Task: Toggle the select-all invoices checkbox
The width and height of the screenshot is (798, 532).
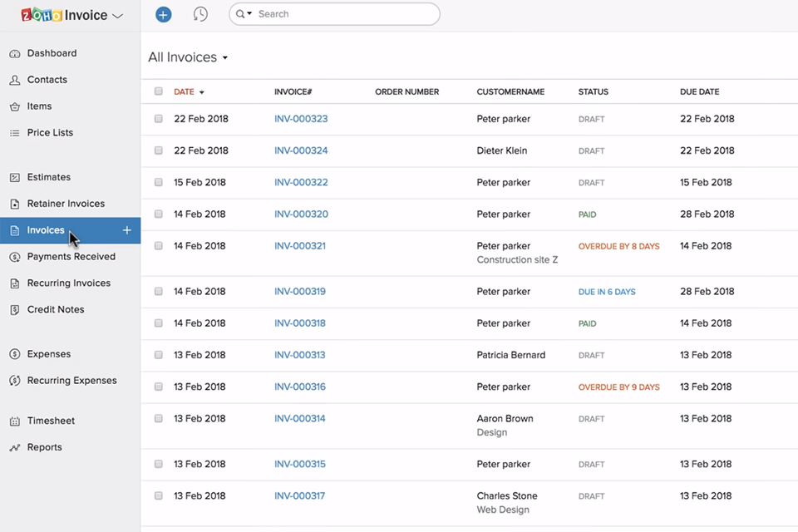Action: [x=159, y=91]
